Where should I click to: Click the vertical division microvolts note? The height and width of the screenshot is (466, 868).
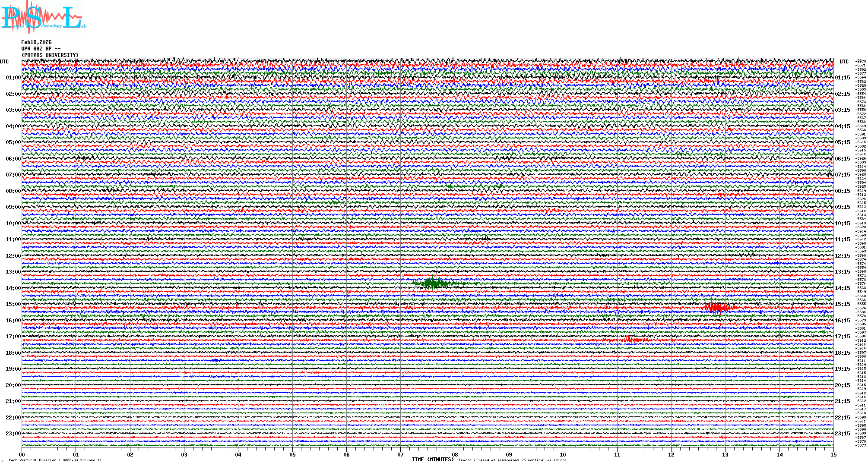(x=55, y=460)
